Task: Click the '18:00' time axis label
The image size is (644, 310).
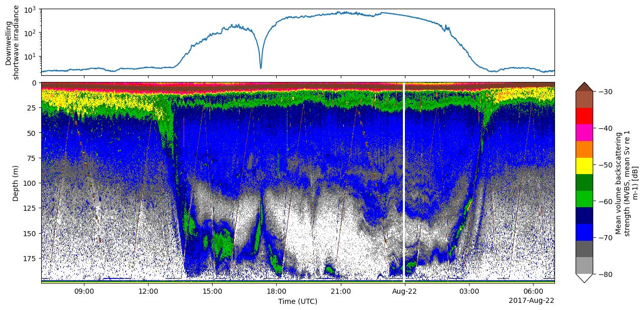Action: [x=276, y=292]
